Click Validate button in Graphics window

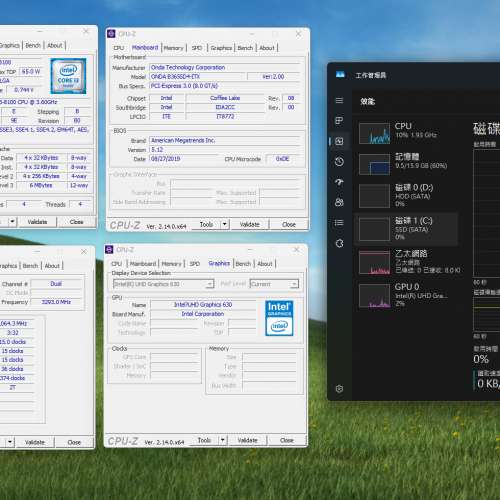coord(248,440)
